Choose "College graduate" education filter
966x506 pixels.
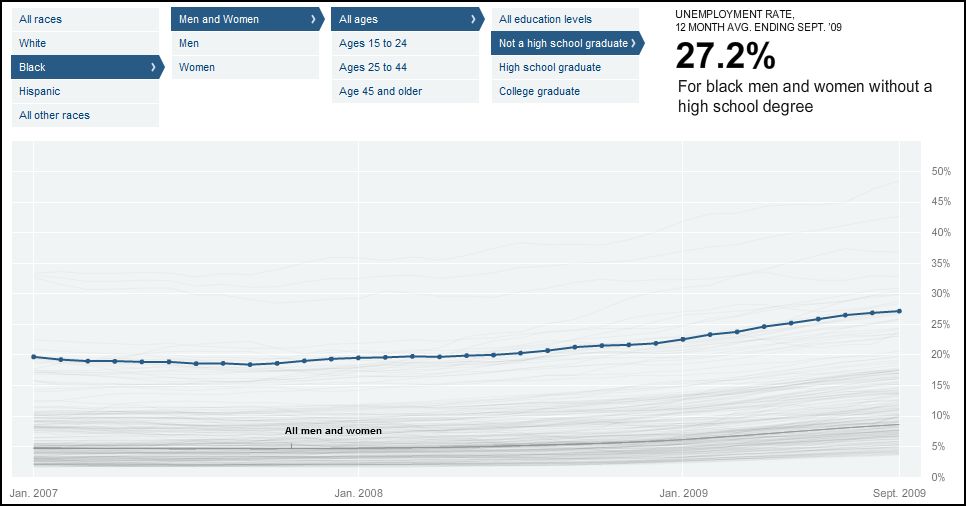click(x=540, y=91)
